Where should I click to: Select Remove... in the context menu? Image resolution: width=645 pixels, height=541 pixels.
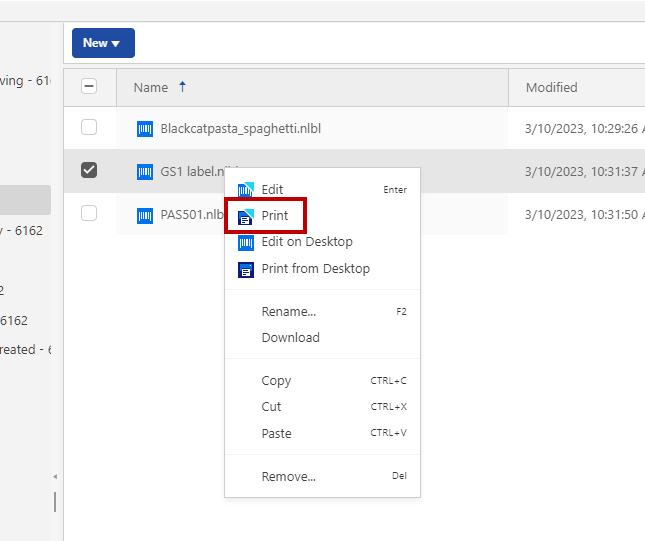[288, 476]
